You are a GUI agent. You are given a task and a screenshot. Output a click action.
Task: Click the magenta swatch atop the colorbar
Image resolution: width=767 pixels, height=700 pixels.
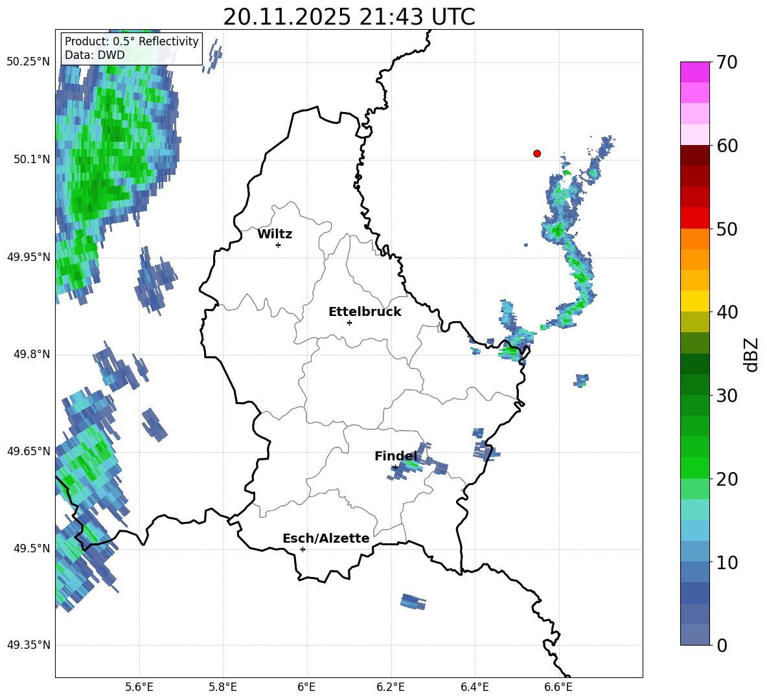pos(694,72)
